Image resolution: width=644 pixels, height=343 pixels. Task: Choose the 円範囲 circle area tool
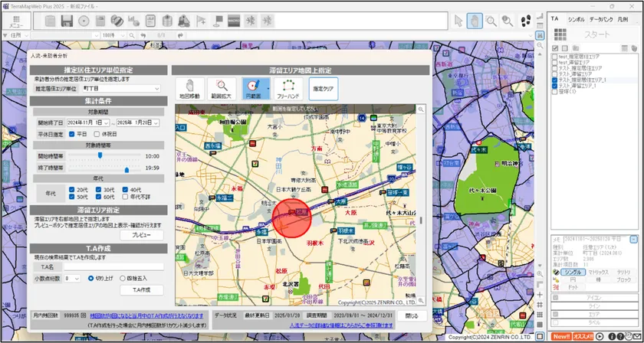(252, 89)
